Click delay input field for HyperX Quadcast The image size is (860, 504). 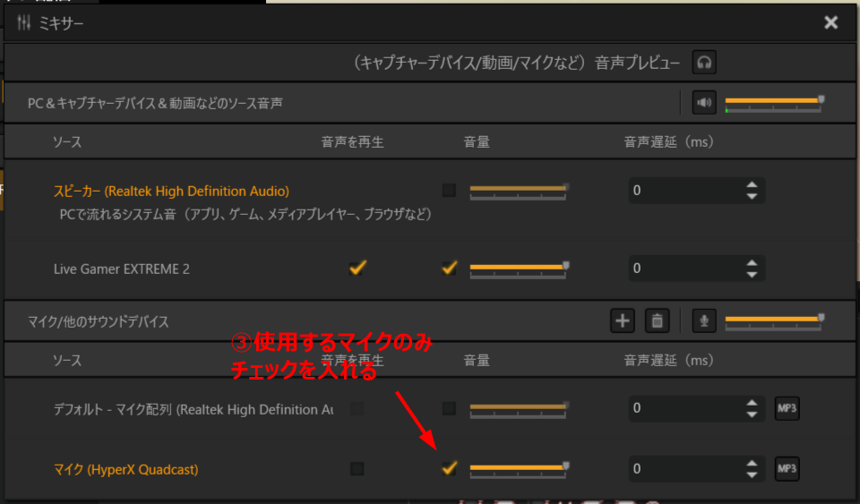click(x=697, y=469)
